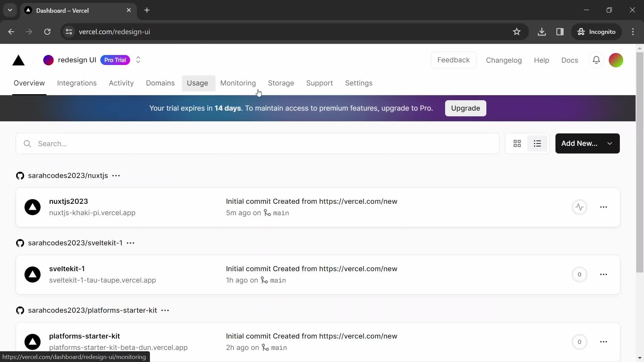Click the notifications bell icon
Screen dimensions: 644x362
point(597,60)
